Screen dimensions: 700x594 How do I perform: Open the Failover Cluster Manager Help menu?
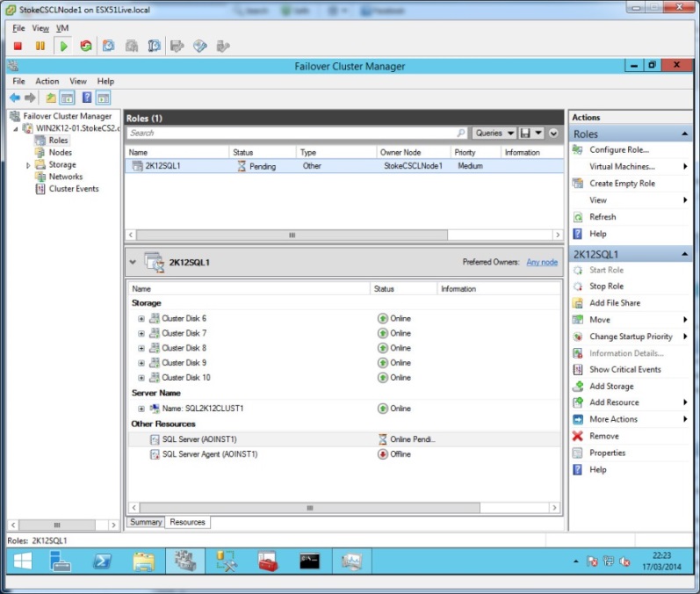click(x=105, y=81)
